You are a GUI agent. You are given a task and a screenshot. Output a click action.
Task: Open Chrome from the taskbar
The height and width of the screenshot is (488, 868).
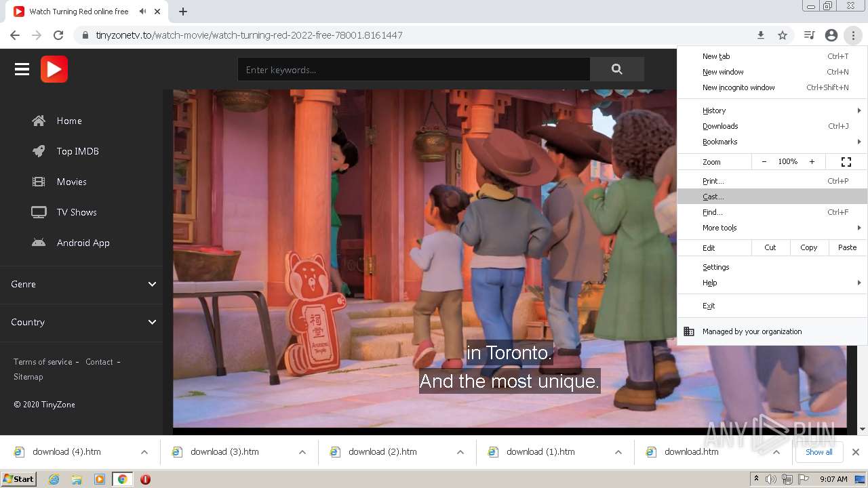122,479
